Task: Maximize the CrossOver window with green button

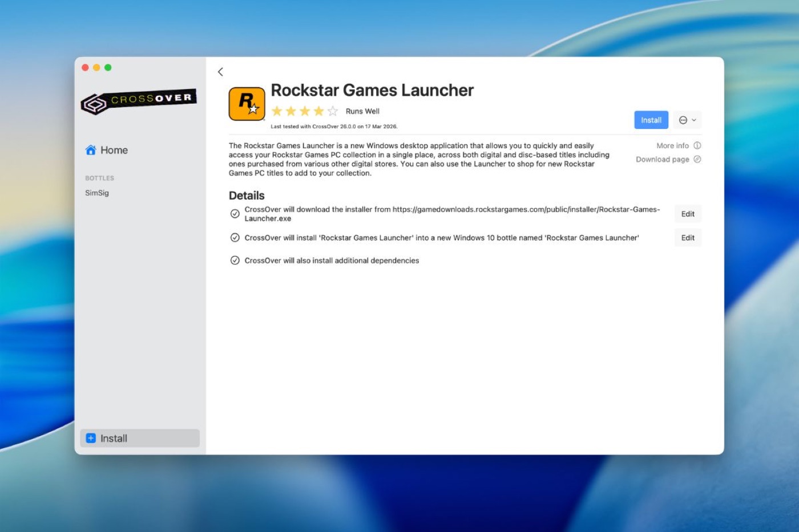Action: click(x=108, y=67)
